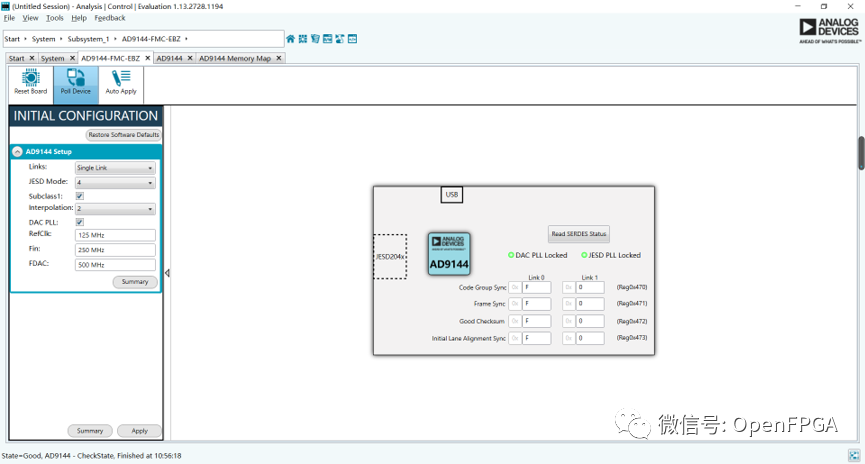Open the JESD Mode dropdown
The image size is (865, 464).
point(115,182)
